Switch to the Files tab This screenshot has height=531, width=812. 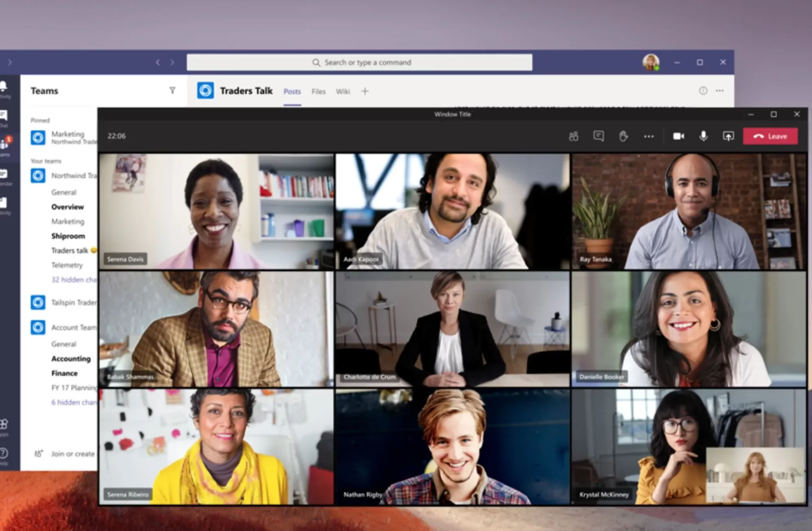[319, 92]
